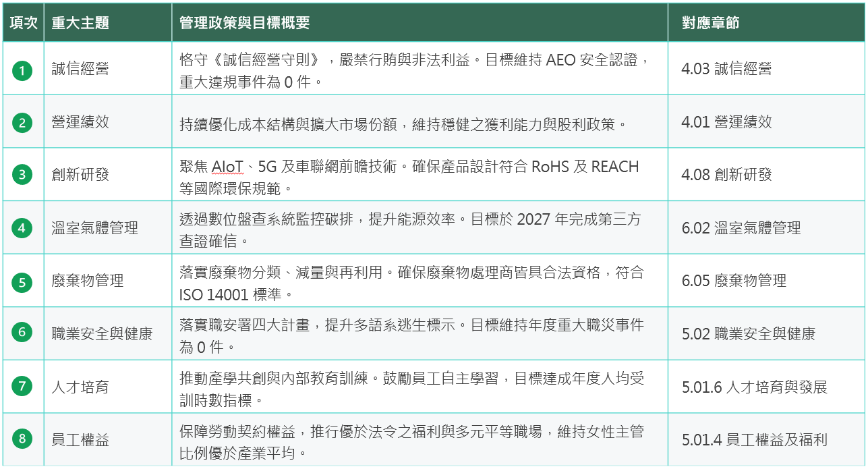
Task: Select the green number 3 circle icon
Action: pyautogui.click(x=22, y=175)
